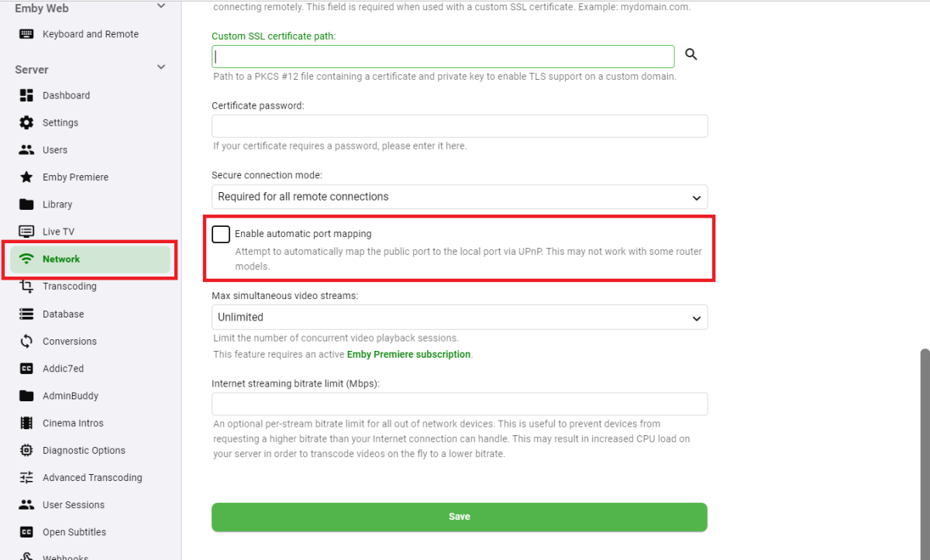Screen dimensions: 930x560
Task: Collapse the Emby Web section chevron
Action: (161, 7)
